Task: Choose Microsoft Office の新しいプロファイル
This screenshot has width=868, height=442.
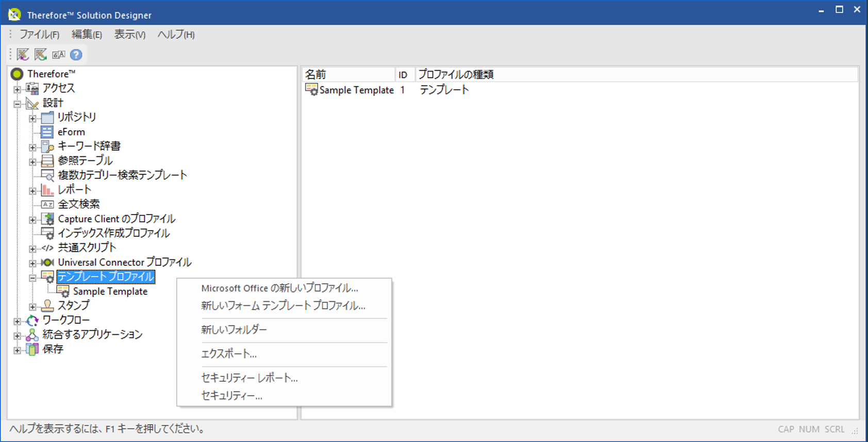Action: [279, 288]
